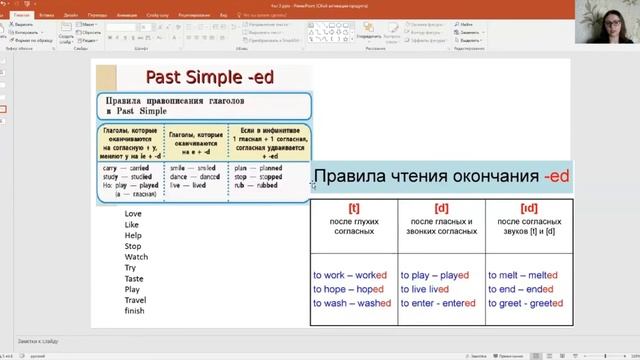The image size is (640, 360).
Task: Start slideshow from beginning via quick access icon
Action: click(27, 4)
